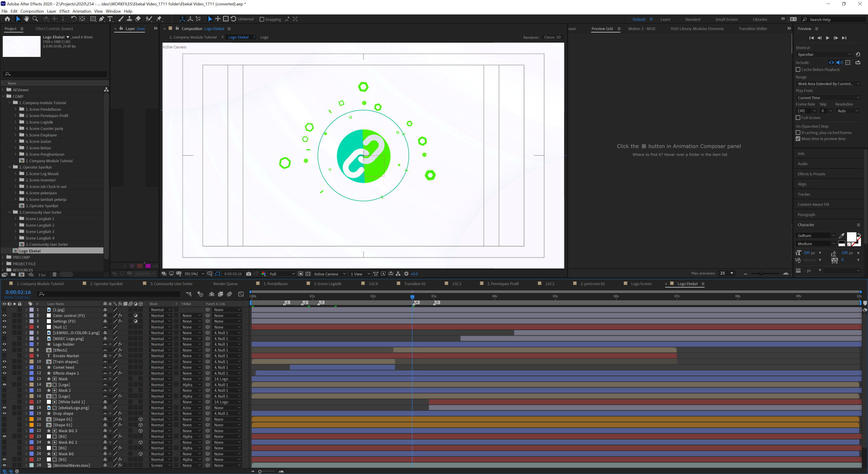Expand the 1. Scene Pendaftaran folder
868x474 pixels.
coord(15,109)
